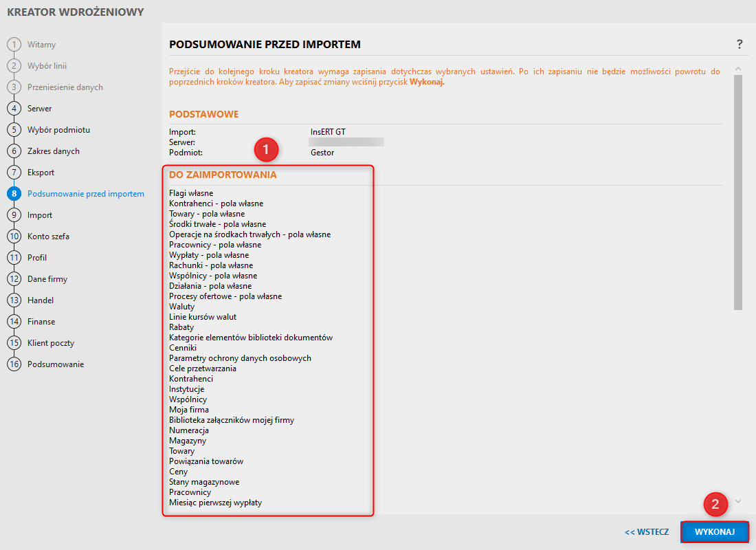Click the 'Waluty' list entry
Image resolution: width=756 pixels, height=550 pixels.
(181, 307)
